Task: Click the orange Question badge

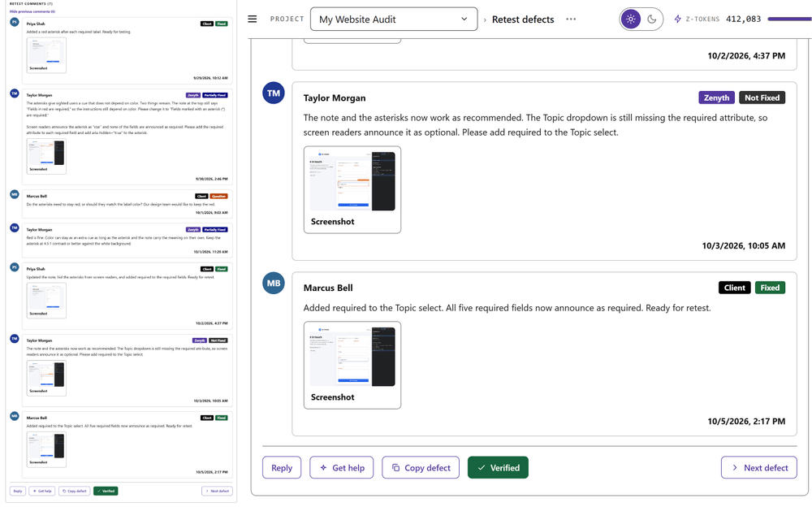Action: click(218, 197)
